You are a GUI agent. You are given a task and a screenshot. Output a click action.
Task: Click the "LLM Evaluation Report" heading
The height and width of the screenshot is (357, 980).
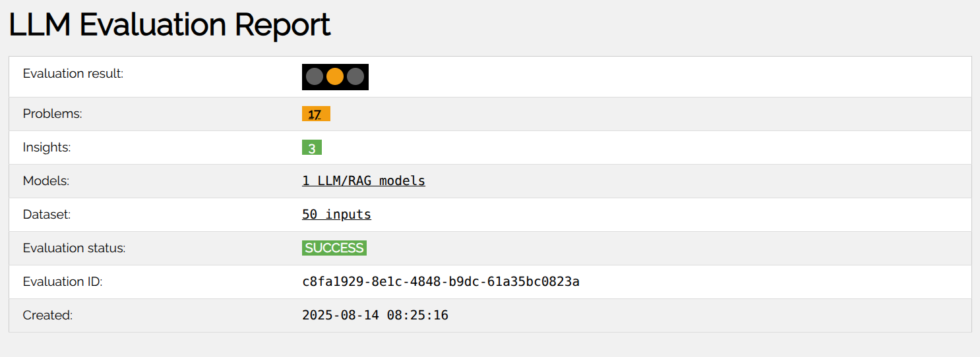[169, 25]
